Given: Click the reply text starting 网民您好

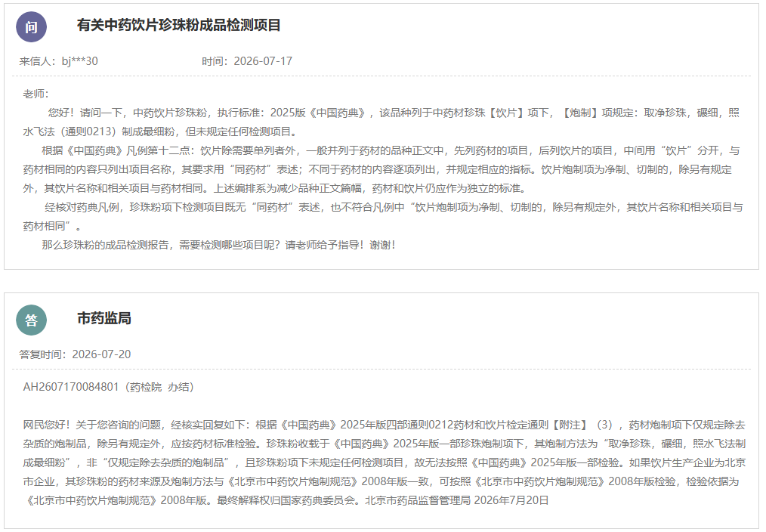Looking at the screenshot, I should tap(384, 462).
